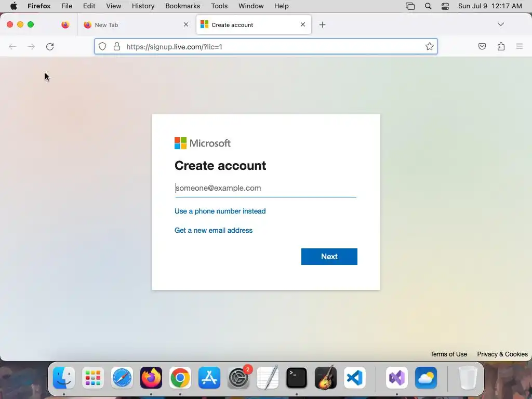Open Finder from the dock

64,378
